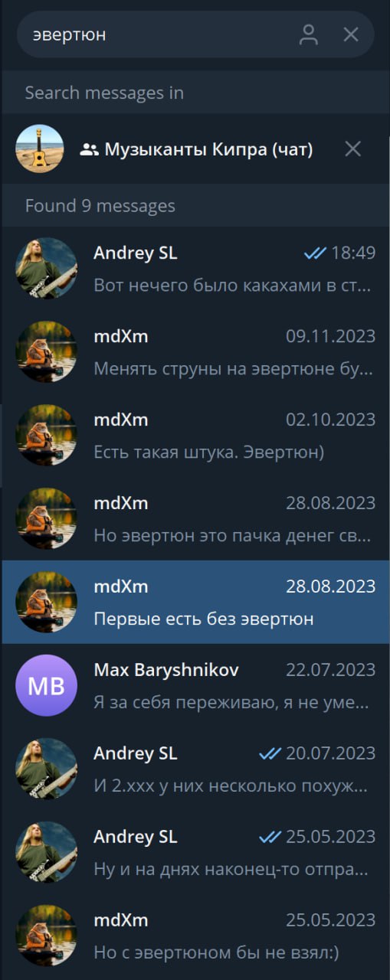
Task: Open the Музыканты Кипра chat avatar
Action: [40, 149]
